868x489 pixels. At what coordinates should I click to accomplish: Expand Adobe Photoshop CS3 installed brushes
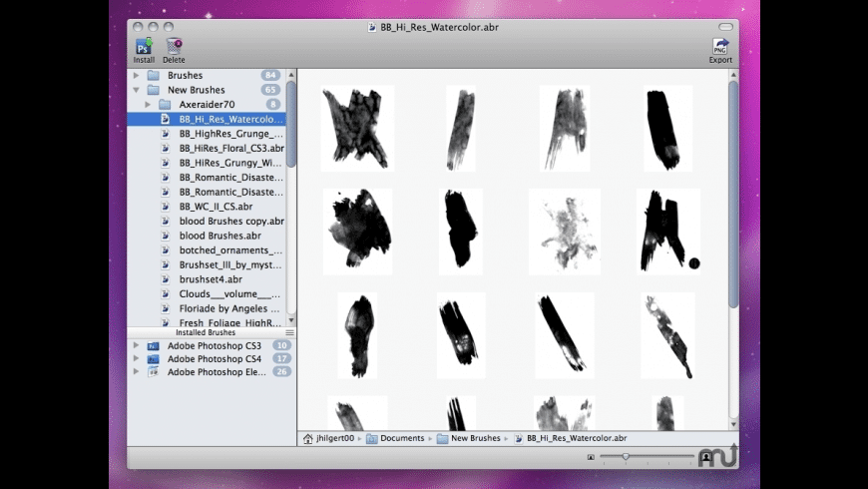tap(137, 345)
